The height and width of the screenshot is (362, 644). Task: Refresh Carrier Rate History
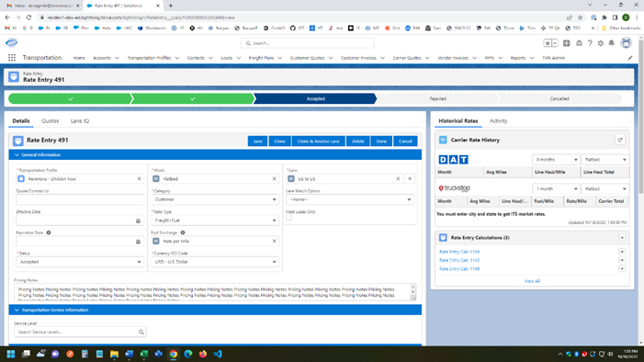click(620, 141)
